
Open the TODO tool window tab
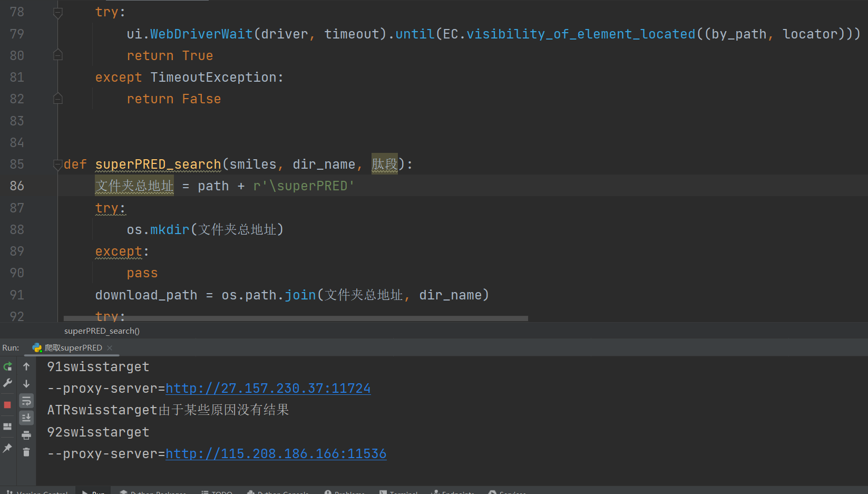click(217, 491)
